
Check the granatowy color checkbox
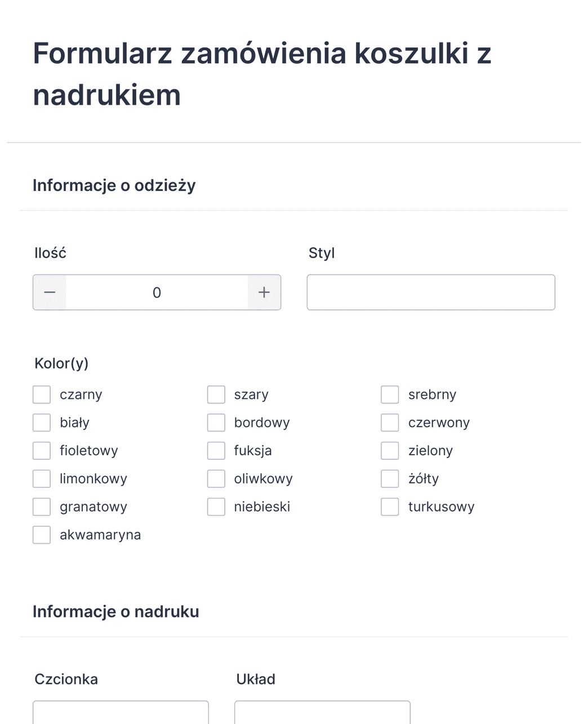41,507
